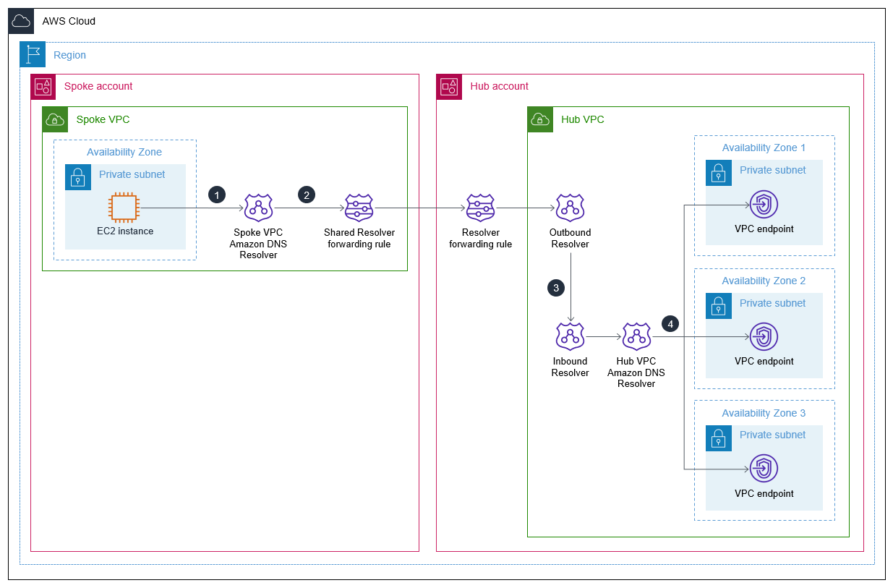Select the Inbound Resolver icon
Image resolution: width=893 pixels, height=588 pixels.
[x=571, y=337]
